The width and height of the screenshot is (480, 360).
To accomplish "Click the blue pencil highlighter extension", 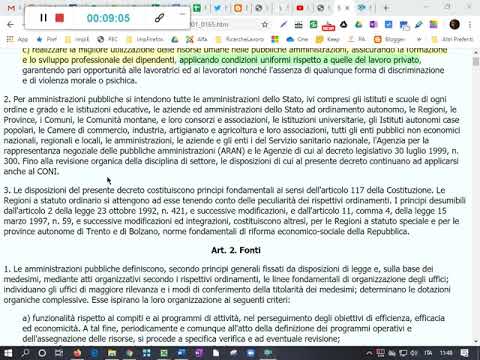I will pos(419,24).
